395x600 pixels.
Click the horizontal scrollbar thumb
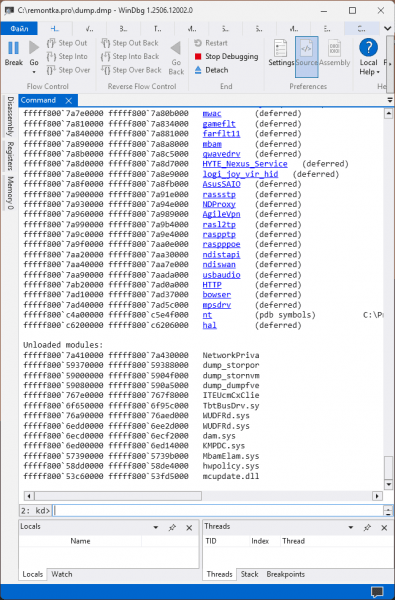[x=118, y=496]
